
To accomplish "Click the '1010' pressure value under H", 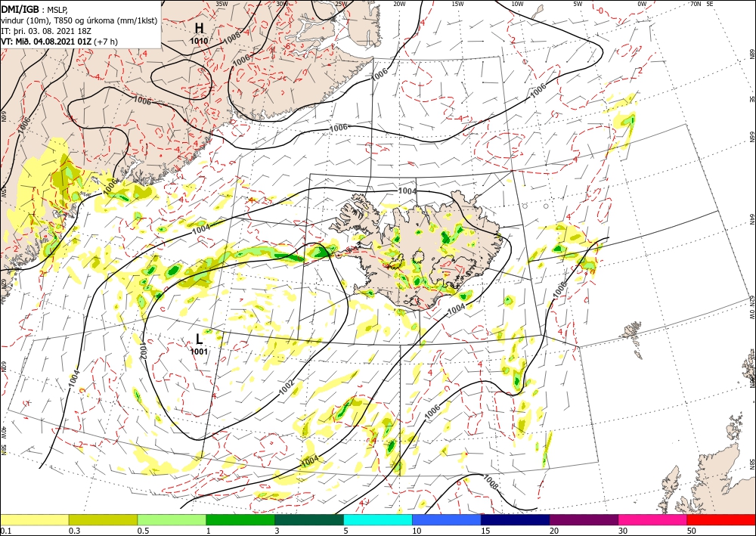I will [199, 42].
